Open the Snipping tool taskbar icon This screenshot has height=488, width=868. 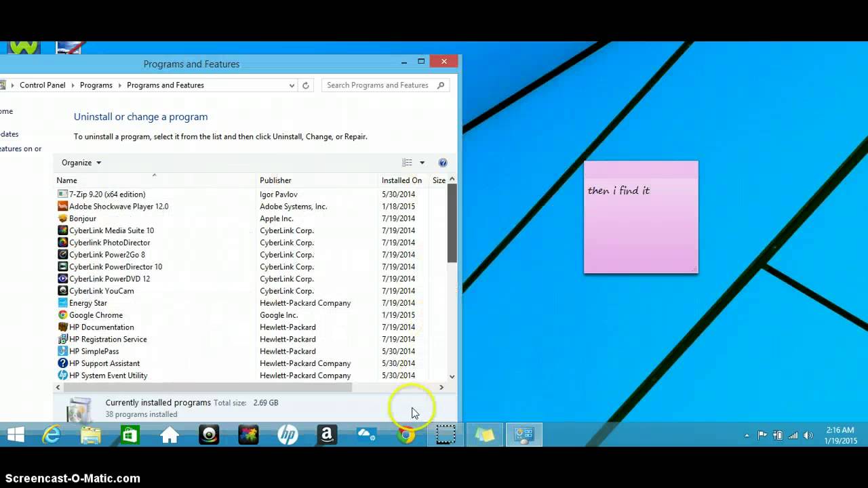tap(445, 435)
